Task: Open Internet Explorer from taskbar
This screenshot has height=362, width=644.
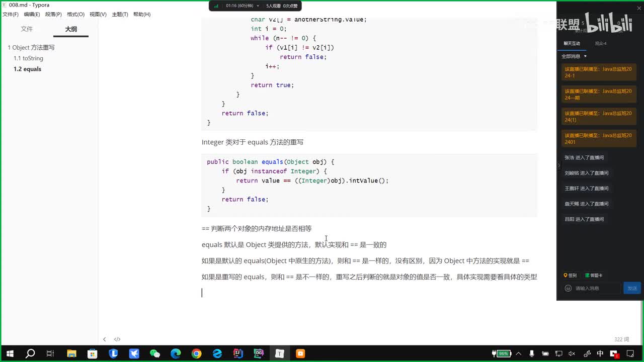Action: [217, 353]
